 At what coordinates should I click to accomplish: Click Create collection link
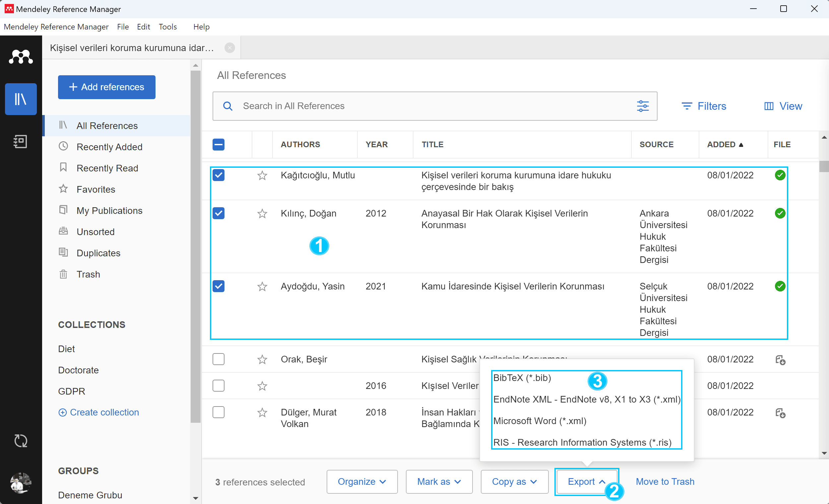tap(98, 412)
